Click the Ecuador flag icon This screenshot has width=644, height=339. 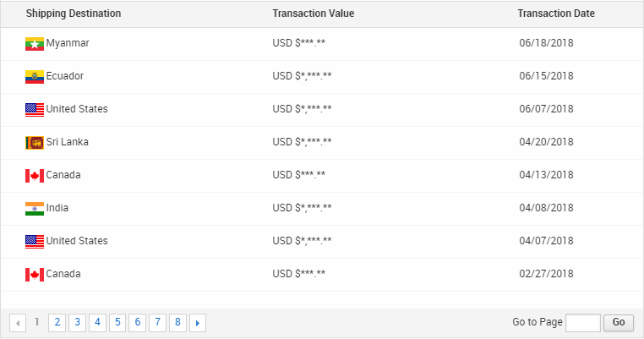35,76
